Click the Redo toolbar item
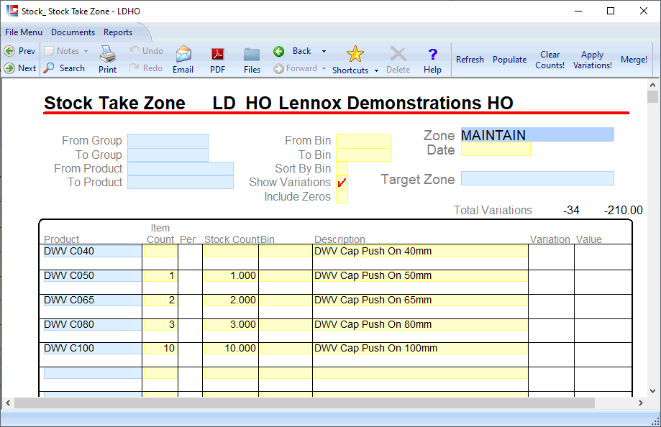Screen dimensions: 661x427 [146, 68]
